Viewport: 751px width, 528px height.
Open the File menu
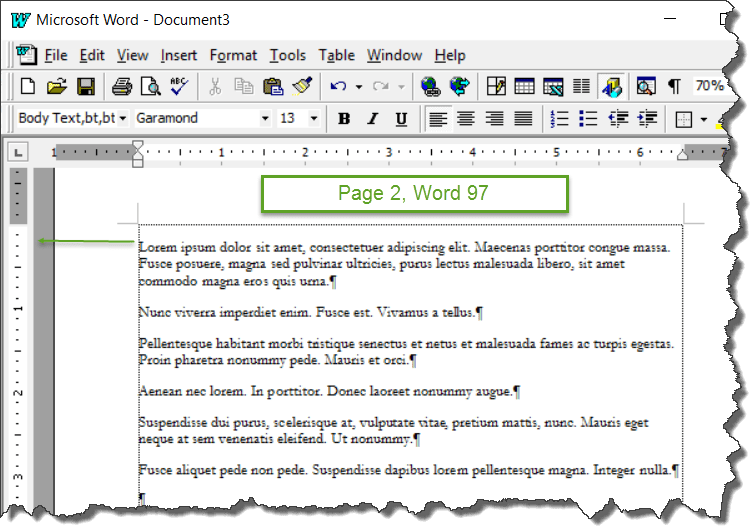[x=56, y=56]
